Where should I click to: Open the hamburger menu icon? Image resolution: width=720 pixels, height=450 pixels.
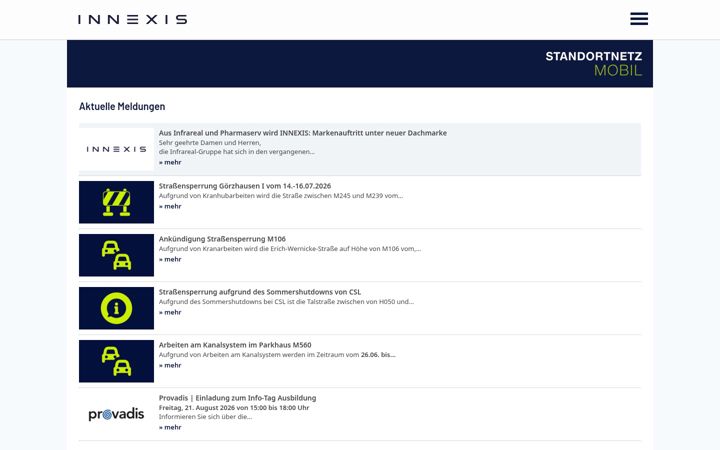click(639, 19)
